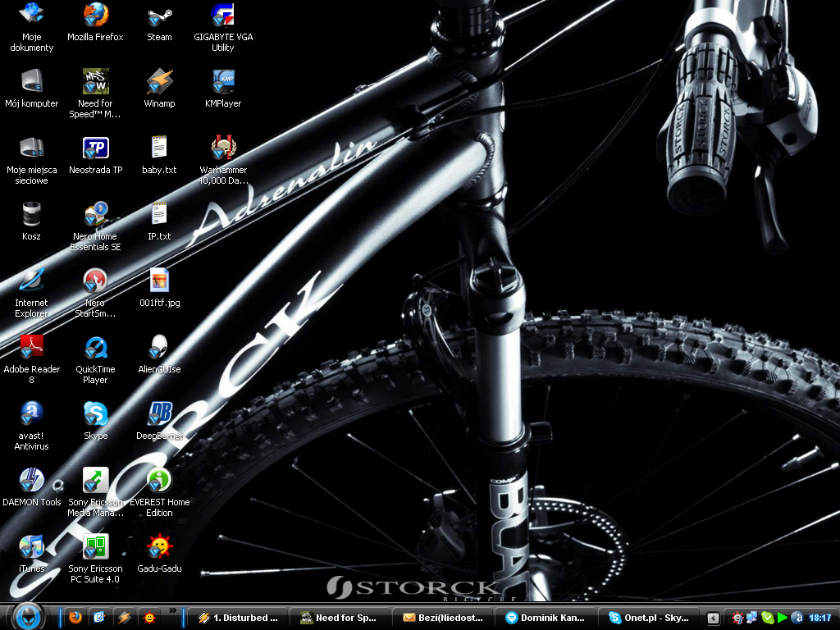Select the Mój komputer icon
The image size is (840, 630).
point(31,89)
